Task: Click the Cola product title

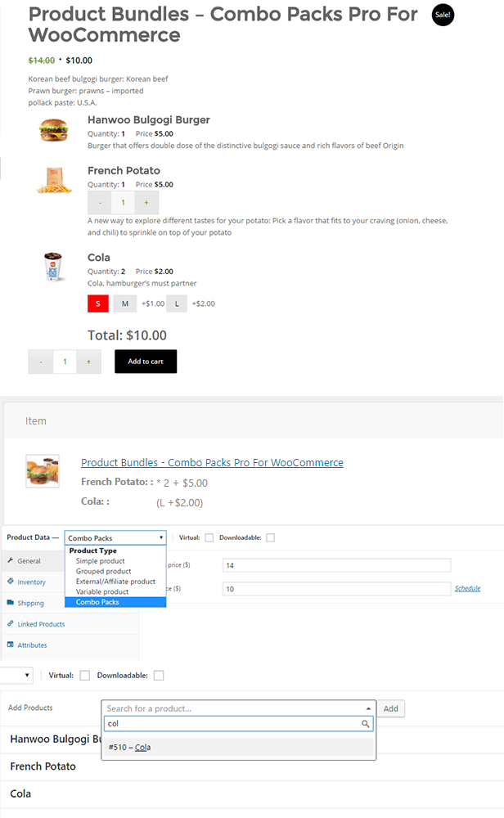Action: click(x=99, y=257)
